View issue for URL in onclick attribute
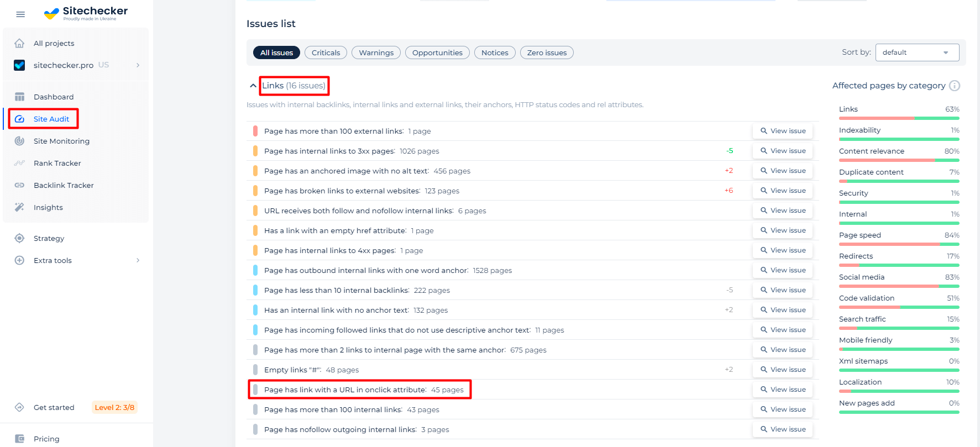The height and width of the screenshot is (447, 980). click(x=783, y=390)
